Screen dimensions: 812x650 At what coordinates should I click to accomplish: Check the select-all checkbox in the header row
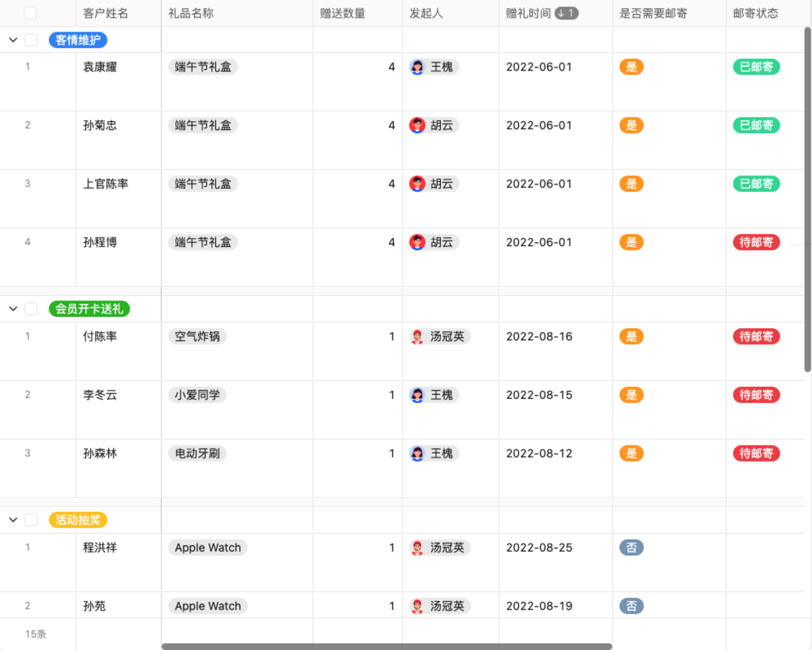[x=30, y=13]
